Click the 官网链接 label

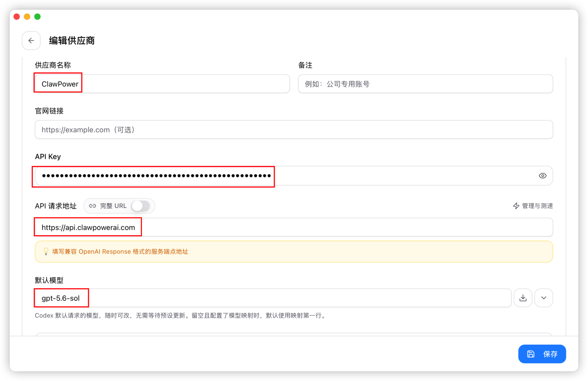[x=49, y=111]
